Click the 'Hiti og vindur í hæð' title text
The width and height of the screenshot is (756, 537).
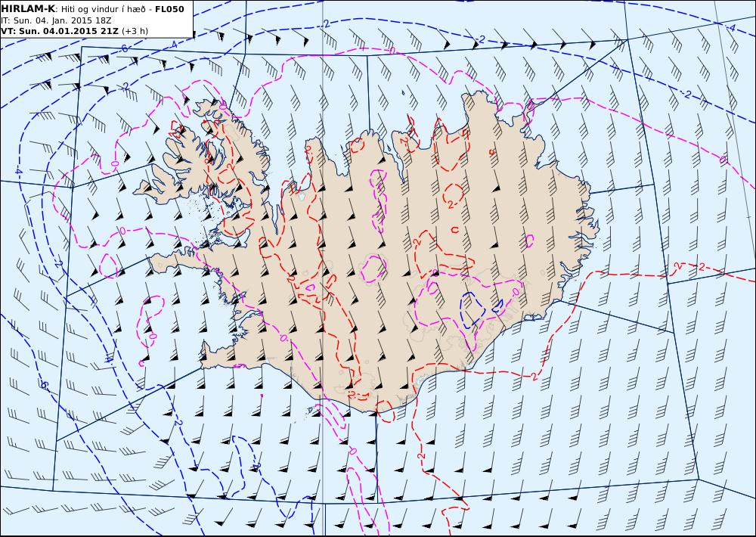point(104,9)
